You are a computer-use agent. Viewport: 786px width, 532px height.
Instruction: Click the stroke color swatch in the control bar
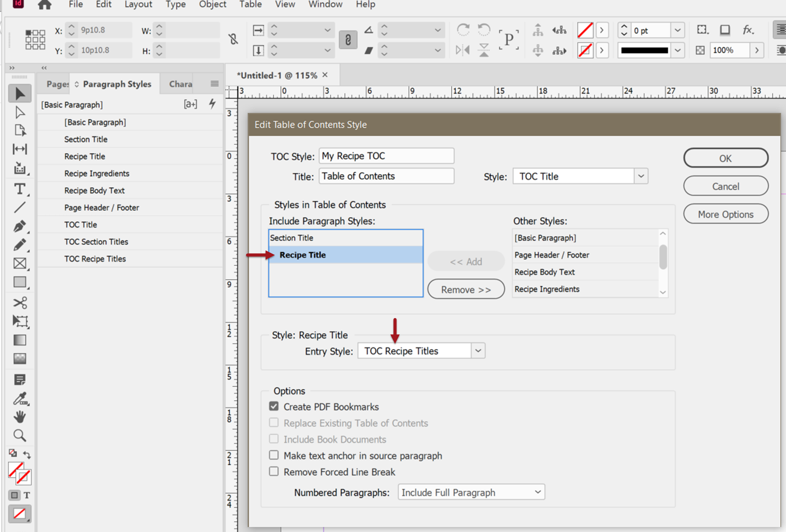tap(585, 50)
